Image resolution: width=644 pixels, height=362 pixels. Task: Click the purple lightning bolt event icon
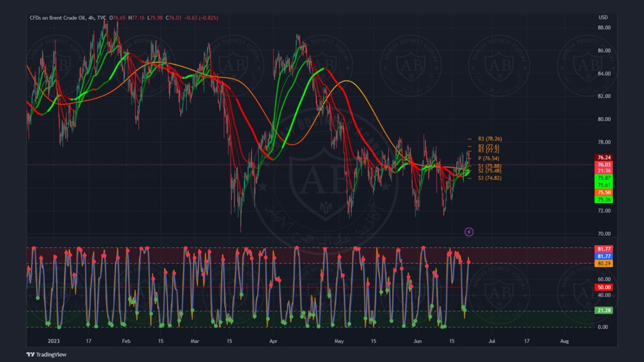[469, 232]
